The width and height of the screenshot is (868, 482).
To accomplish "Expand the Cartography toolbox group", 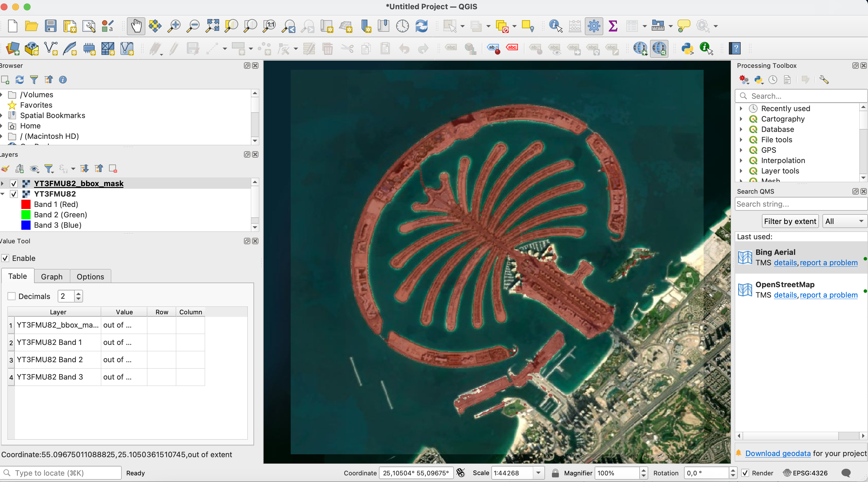I will [741, 119].
